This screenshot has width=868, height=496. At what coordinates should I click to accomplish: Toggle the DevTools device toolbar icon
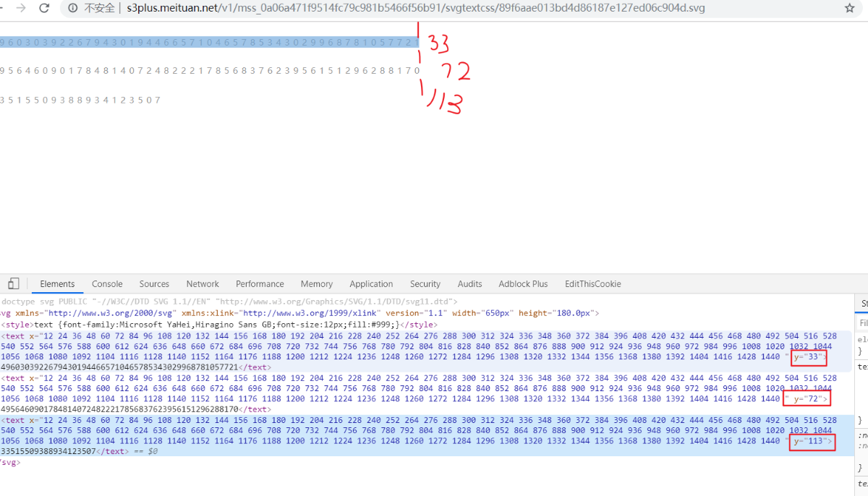14,283
